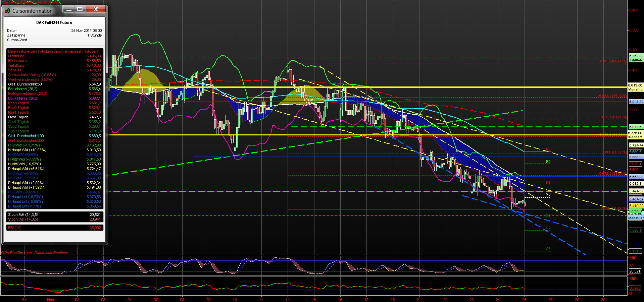Select the green Täglich badge below 6.162,00 on the price axis
Screen dimensions: 644x302
(636, 60)
